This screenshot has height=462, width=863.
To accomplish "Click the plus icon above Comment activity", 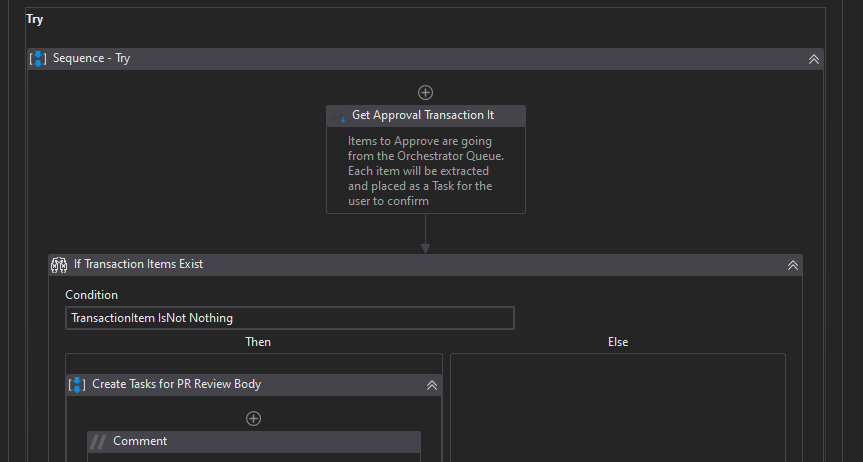I will (254, 418).
